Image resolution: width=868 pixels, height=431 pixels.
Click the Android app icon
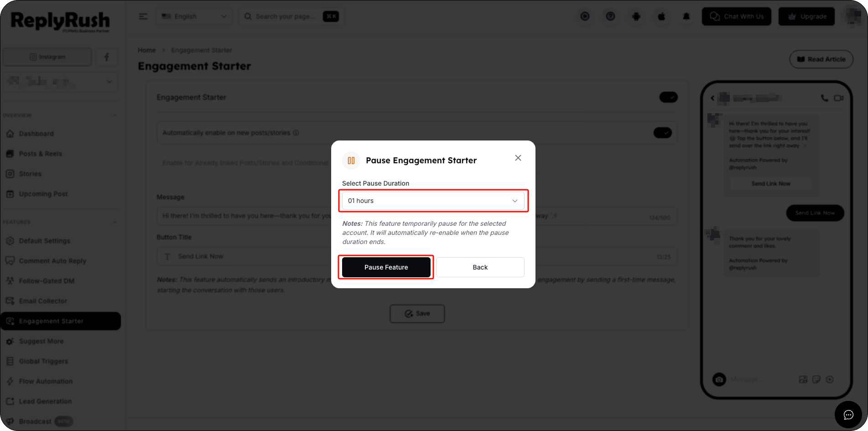coord(636,16)
